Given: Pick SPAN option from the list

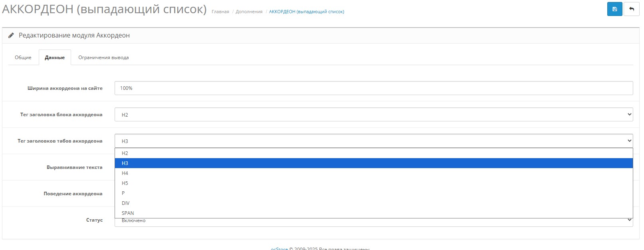Looking at the screenshot, I should pyautogui.click(x=128, y=213).
